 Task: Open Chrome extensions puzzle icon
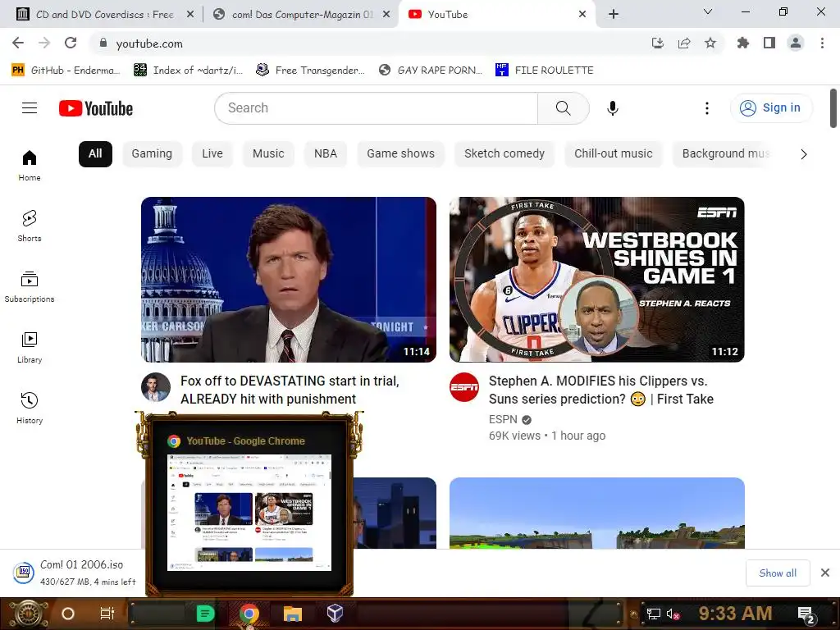pyautogui.click(x=743, y=43)
